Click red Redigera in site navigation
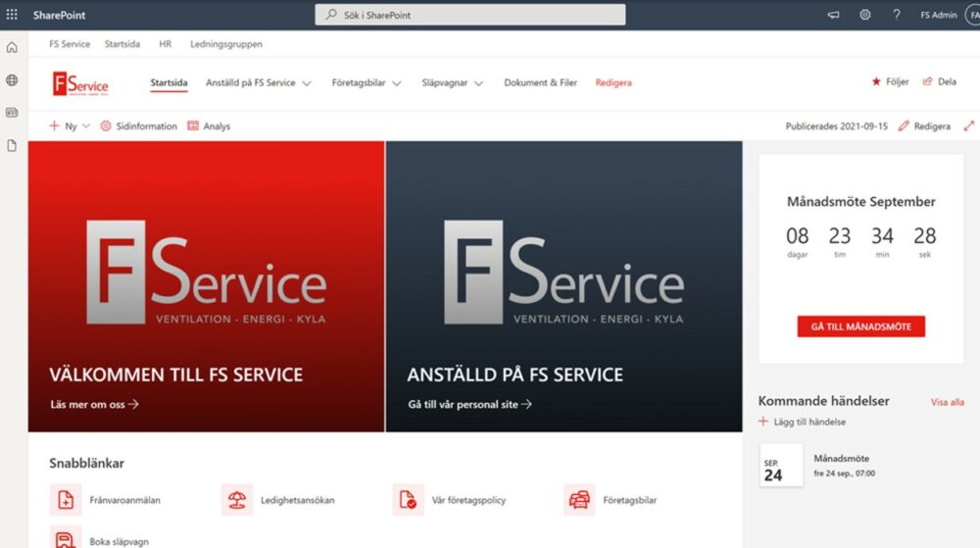This screenshot has height=548, width=980. (x=613, y=82)
